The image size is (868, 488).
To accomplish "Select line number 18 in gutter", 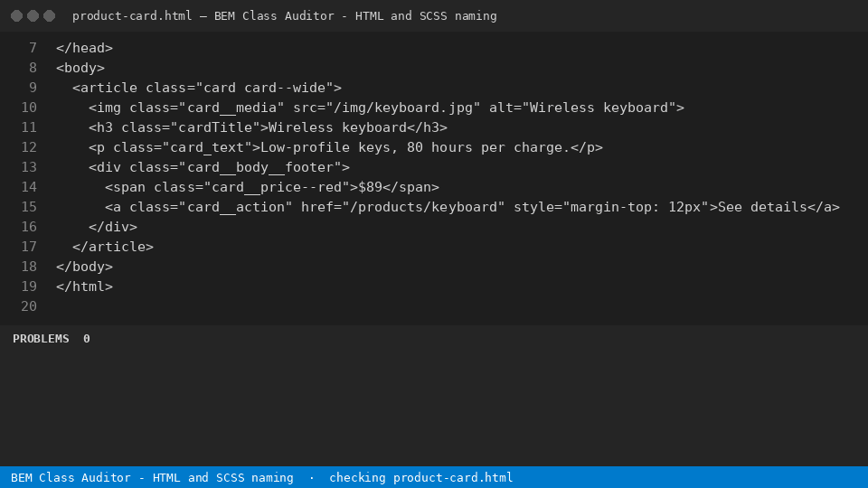I will 29,267.
